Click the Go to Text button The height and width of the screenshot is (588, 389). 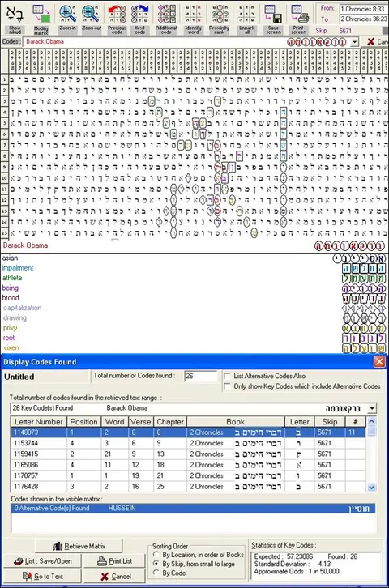(42, 576)
